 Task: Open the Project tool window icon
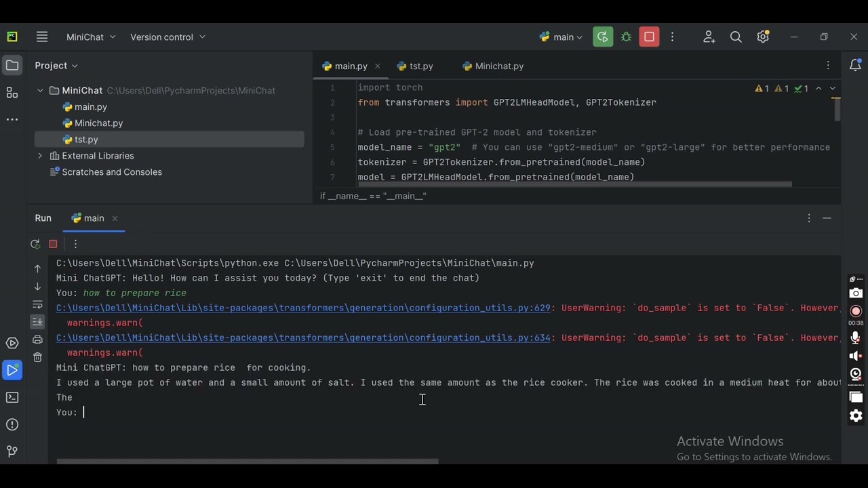click(12, 66)
